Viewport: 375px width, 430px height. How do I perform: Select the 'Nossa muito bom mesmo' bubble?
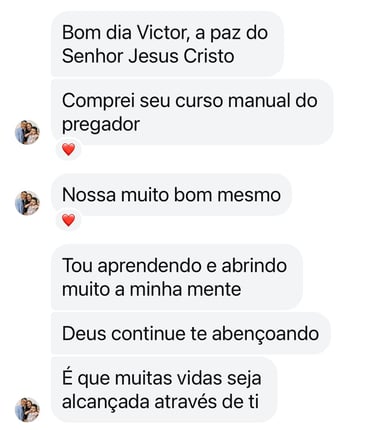pos(171,195)
